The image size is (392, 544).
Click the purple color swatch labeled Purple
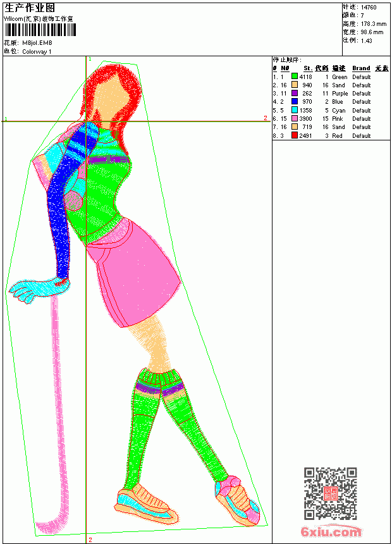point(295,93)
